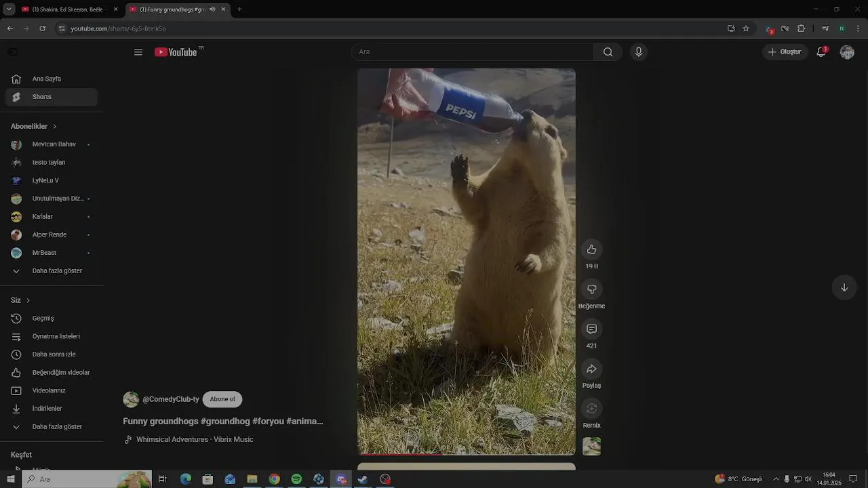Open Spotify from the taskbar

[x=296, y=479]
